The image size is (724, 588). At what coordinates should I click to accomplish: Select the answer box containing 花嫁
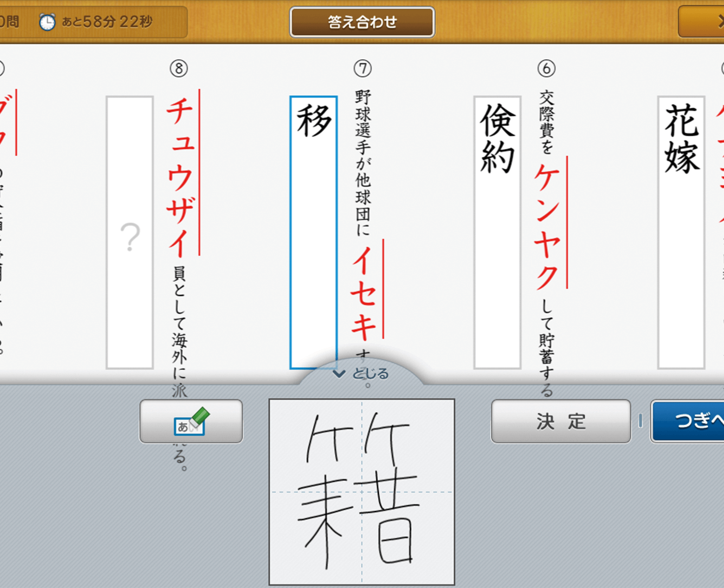tap(681, 232)
